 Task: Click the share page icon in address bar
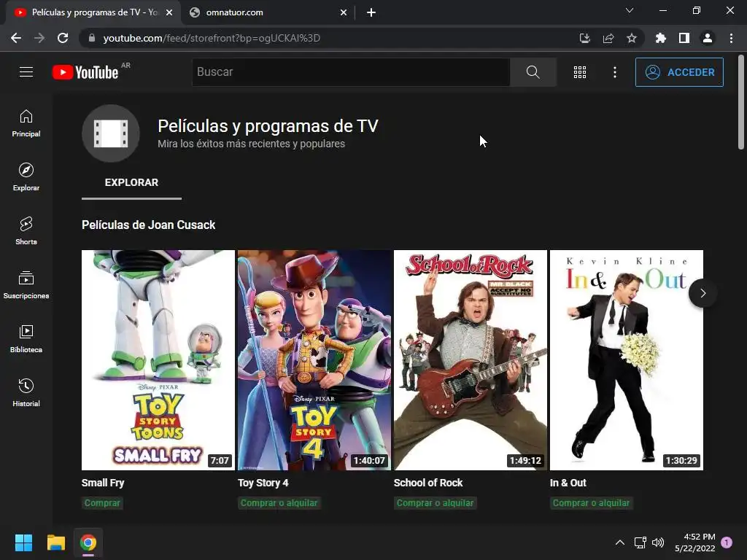pyautogui.click(x=608, y=38)
